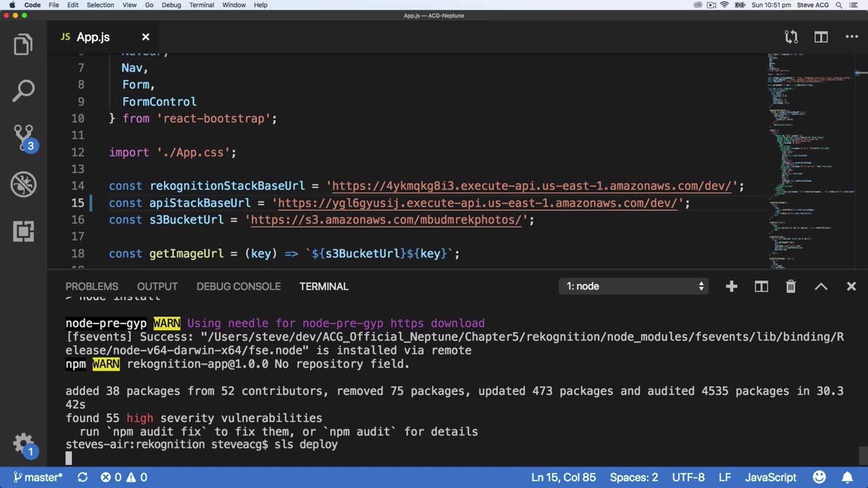
Task: Close the App.js editor tab
Action: coord(146,37)
